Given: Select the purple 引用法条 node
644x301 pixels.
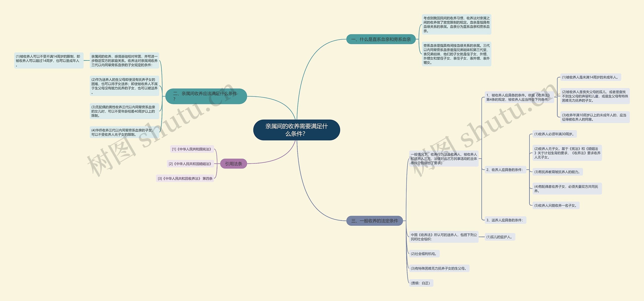Looking at the screenshot, I should click(233, 164).
